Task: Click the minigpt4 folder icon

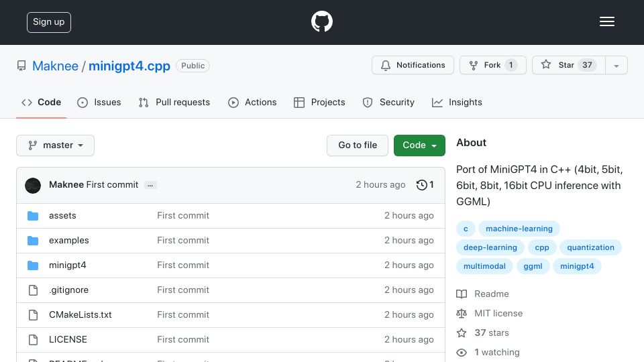Action: (33, 265)
